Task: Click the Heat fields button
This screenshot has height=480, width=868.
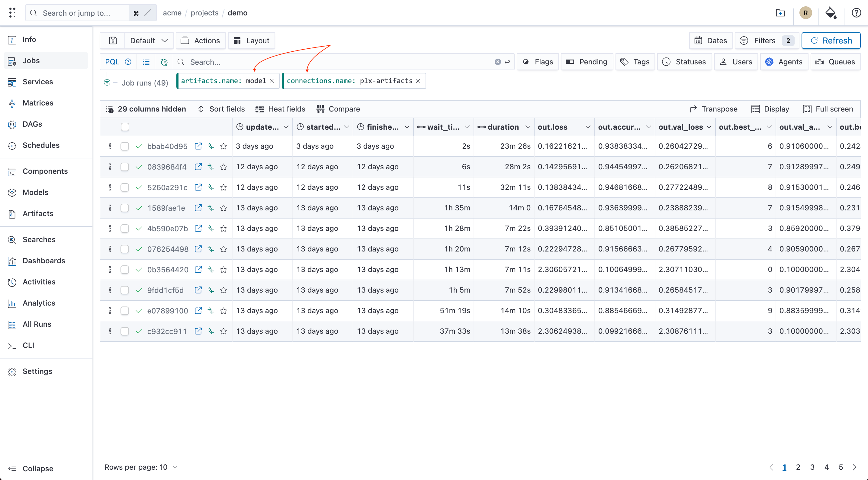Action: 280,109
